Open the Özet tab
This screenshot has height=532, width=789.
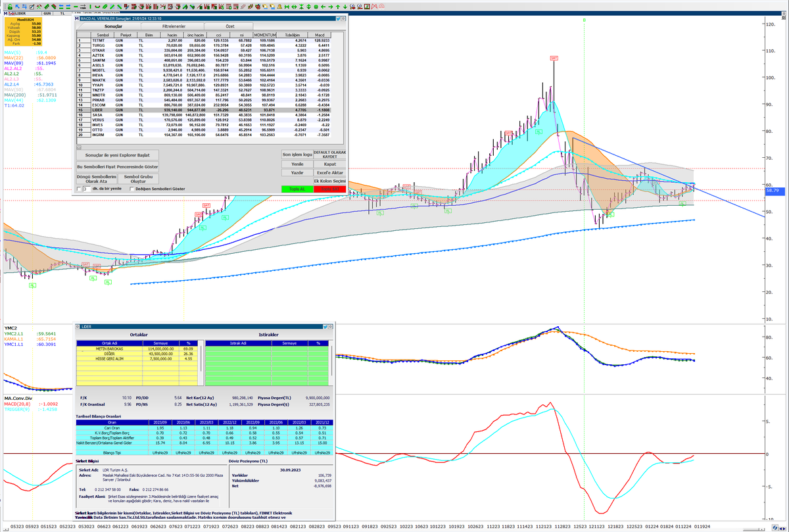[x=229, y=26]
